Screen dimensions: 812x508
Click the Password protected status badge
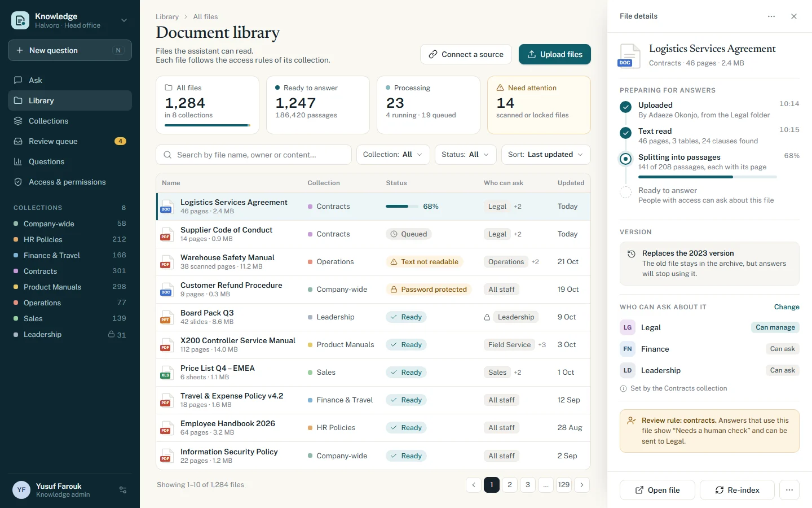429,290
